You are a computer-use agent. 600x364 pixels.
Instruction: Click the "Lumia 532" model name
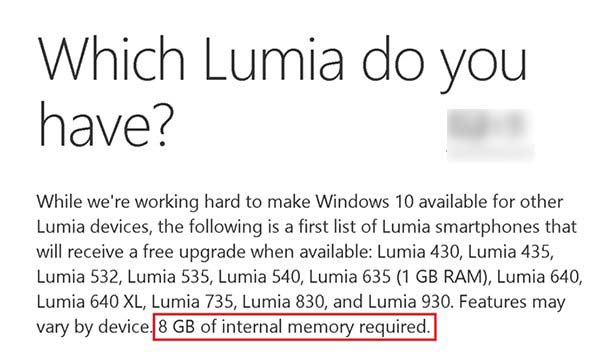pyautogui.click(x=78, y=277)
